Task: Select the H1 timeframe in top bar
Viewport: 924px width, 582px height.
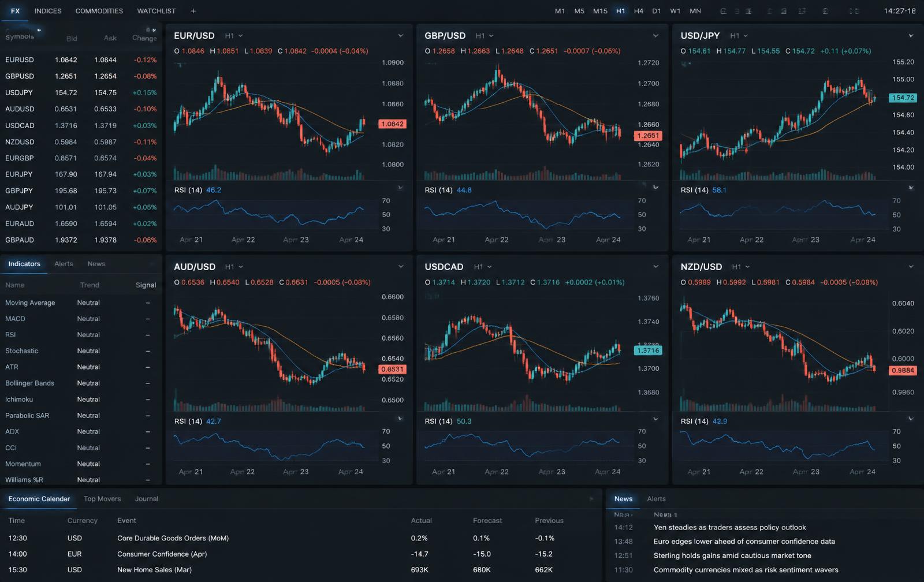Action: coord(620,11)
